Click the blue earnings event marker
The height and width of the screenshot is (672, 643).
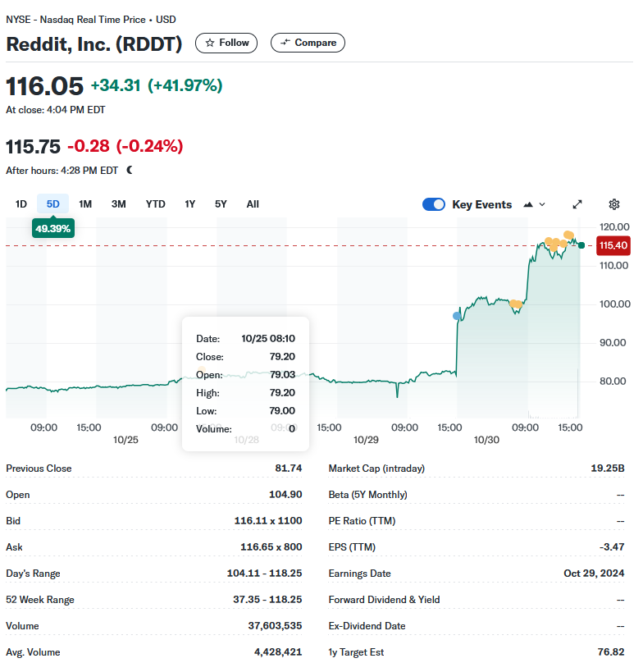(457, 316)
